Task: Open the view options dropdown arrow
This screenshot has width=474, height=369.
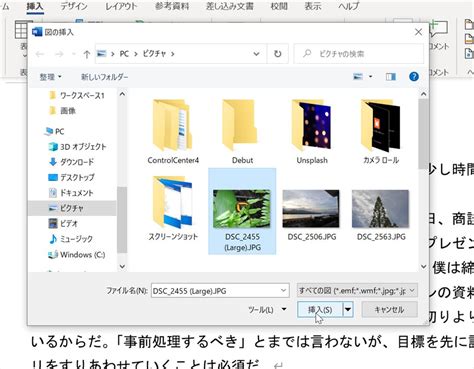Action: click(x=370, y=77)
